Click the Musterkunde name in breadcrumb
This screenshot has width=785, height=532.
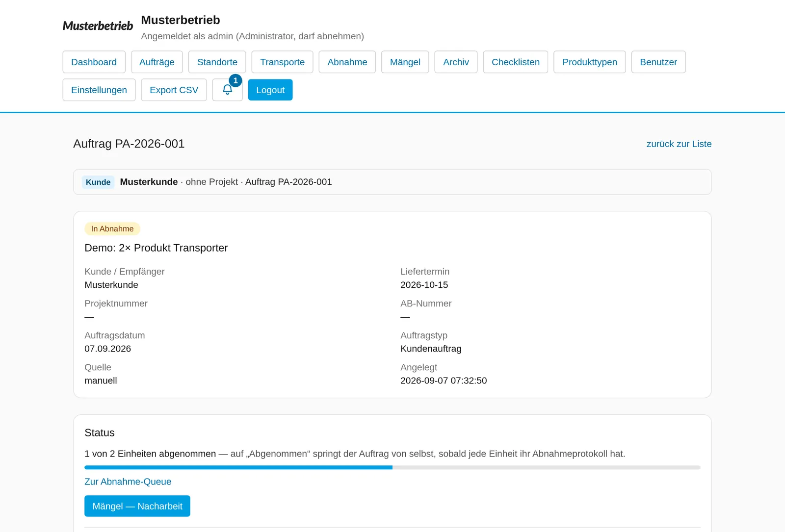click(149, 182)
